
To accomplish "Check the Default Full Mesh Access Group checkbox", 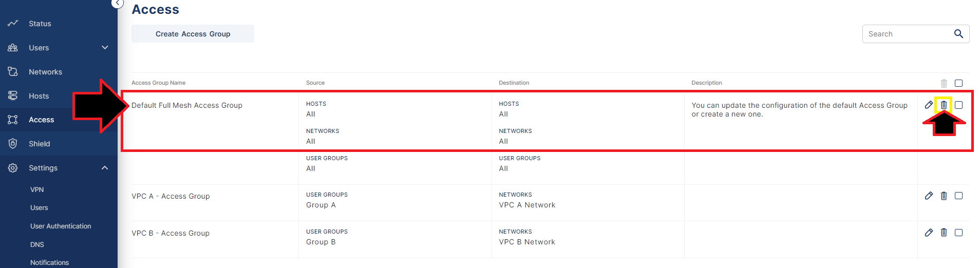I will tap(958, 105).
